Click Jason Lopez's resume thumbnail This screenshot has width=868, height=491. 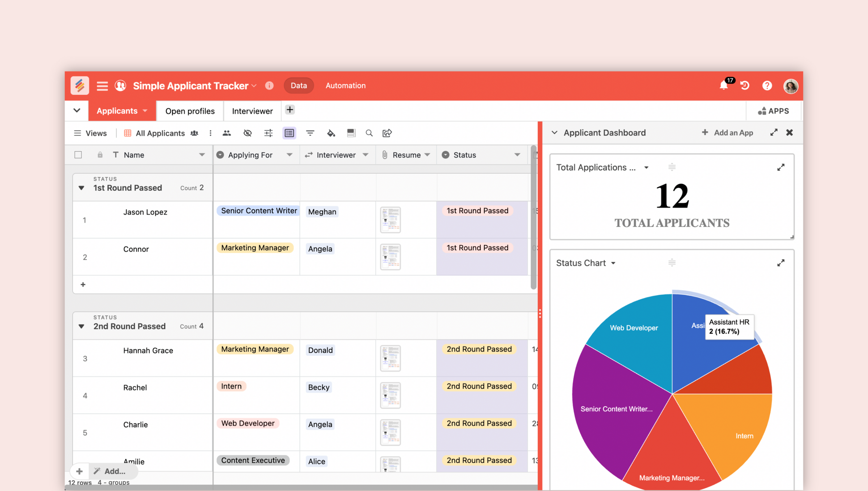(x=390, y=219)
